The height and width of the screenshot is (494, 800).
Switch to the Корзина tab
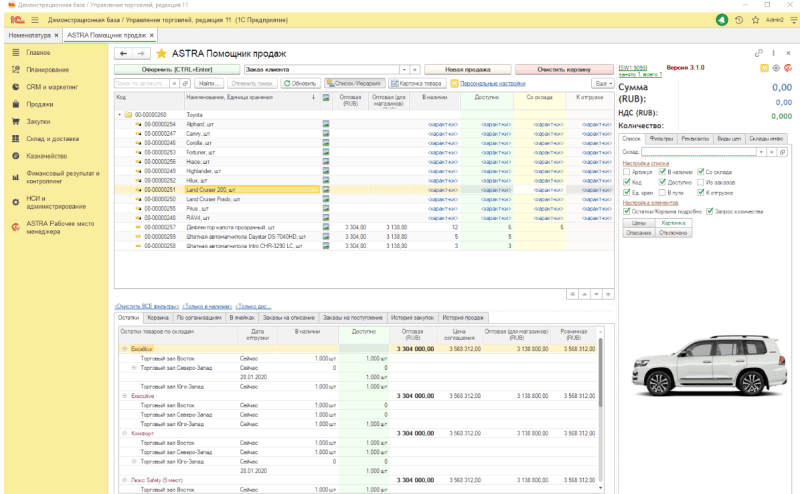[x=158, y=317]
